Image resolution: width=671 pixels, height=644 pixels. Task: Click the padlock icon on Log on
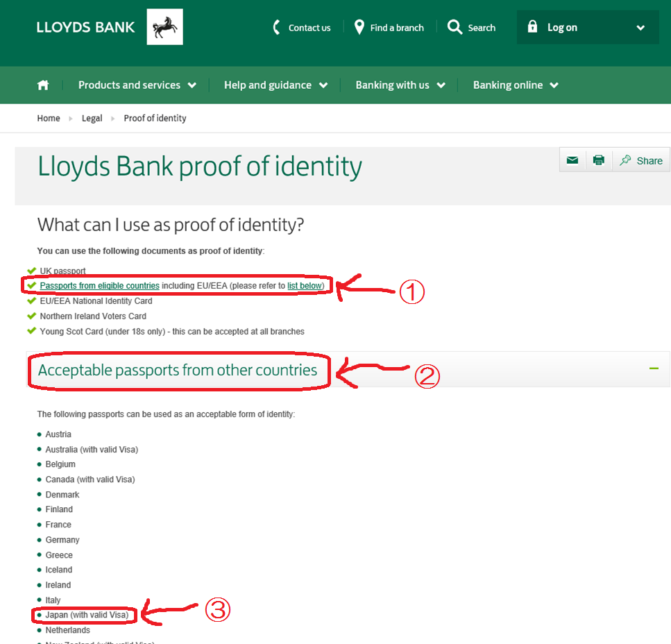[x=532, y=27]
